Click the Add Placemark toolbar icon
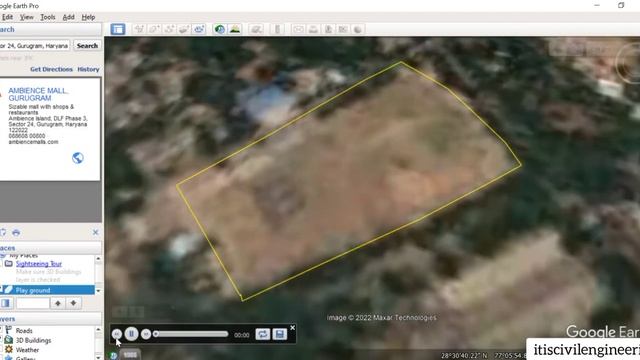Viewport: 640px width, 360px height. (139, 29)
